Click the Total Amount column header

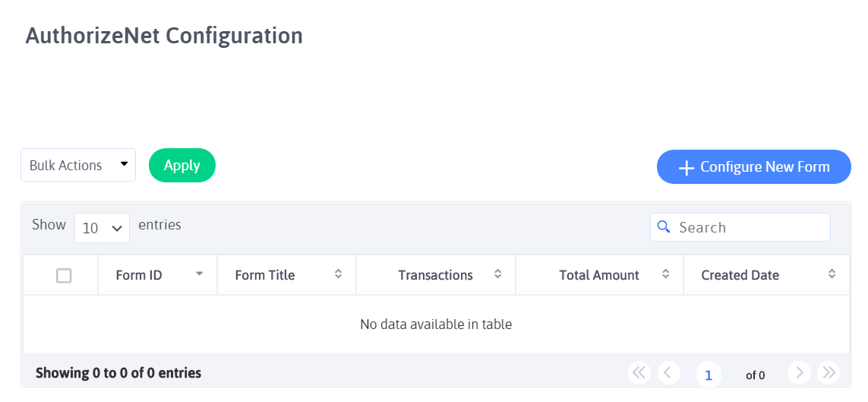(599, 275)
